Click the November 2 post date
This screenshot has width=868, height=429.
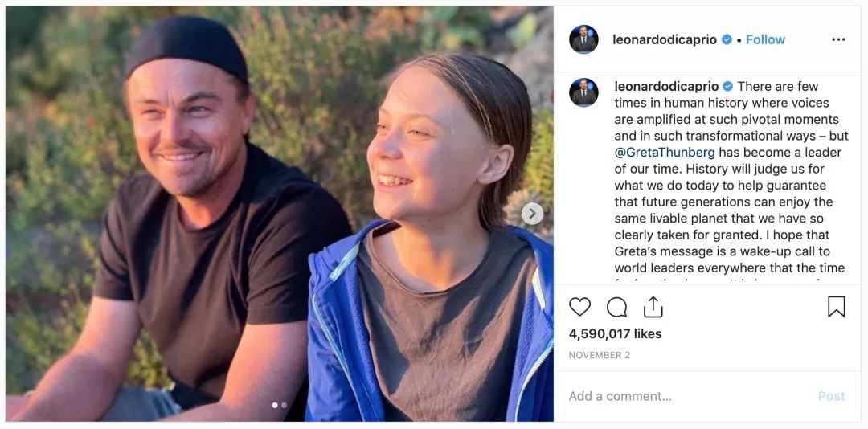601,355
